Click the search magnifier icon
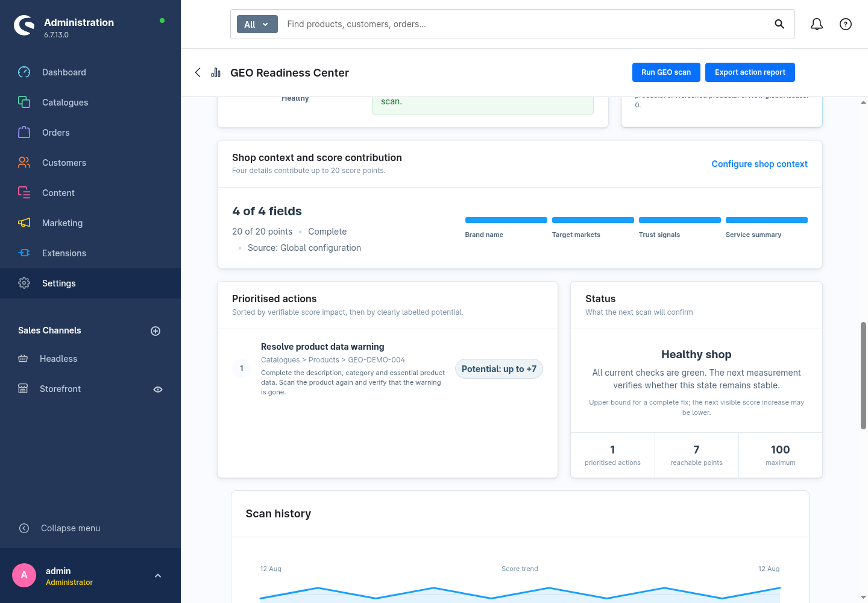Screen dimensions: 868x603 pos(779,24)
